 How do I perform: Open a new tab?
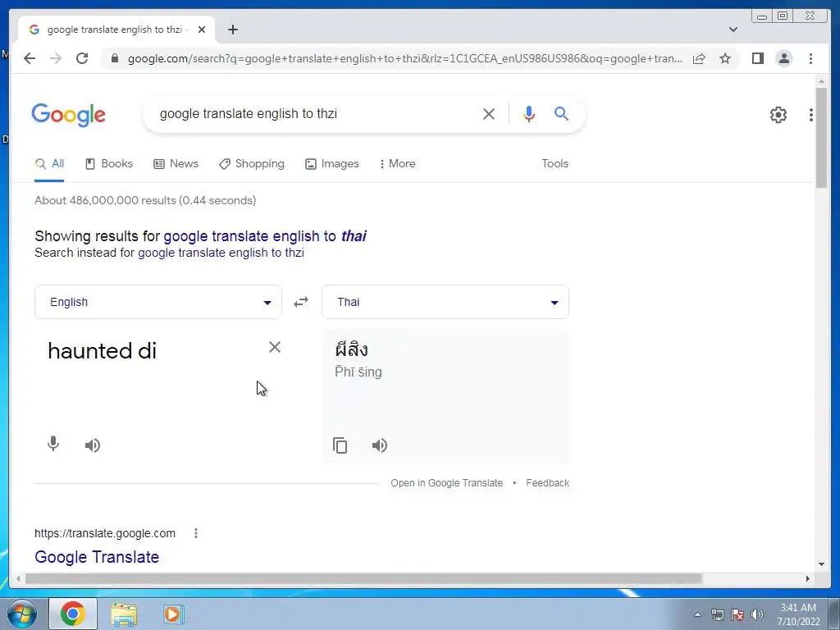232,30
